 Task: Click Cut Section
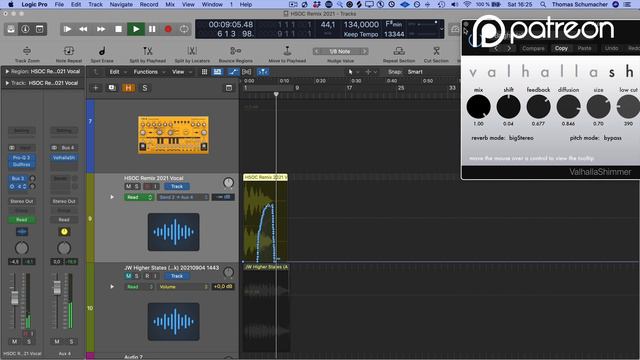pyautogui.click(x=436, y=54)
